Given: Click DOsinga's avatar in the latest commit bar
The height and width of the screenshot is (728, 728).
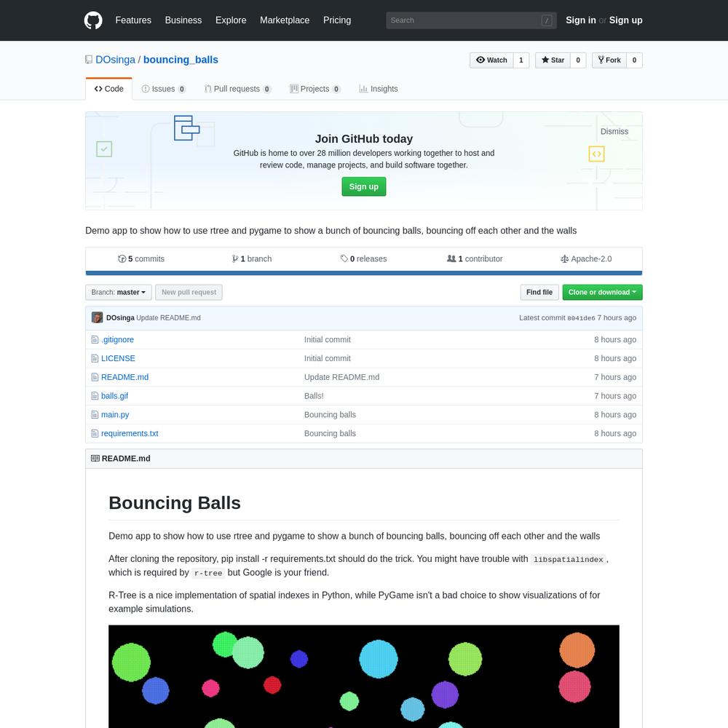Looking at the screenshot, I should click(x=97, y=317).
